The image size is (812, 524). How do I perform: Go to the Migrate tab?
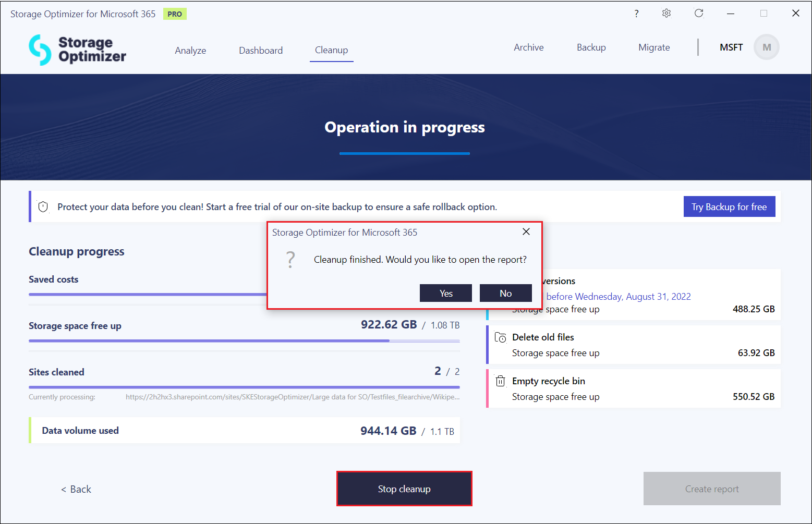[x=654, y=47]
